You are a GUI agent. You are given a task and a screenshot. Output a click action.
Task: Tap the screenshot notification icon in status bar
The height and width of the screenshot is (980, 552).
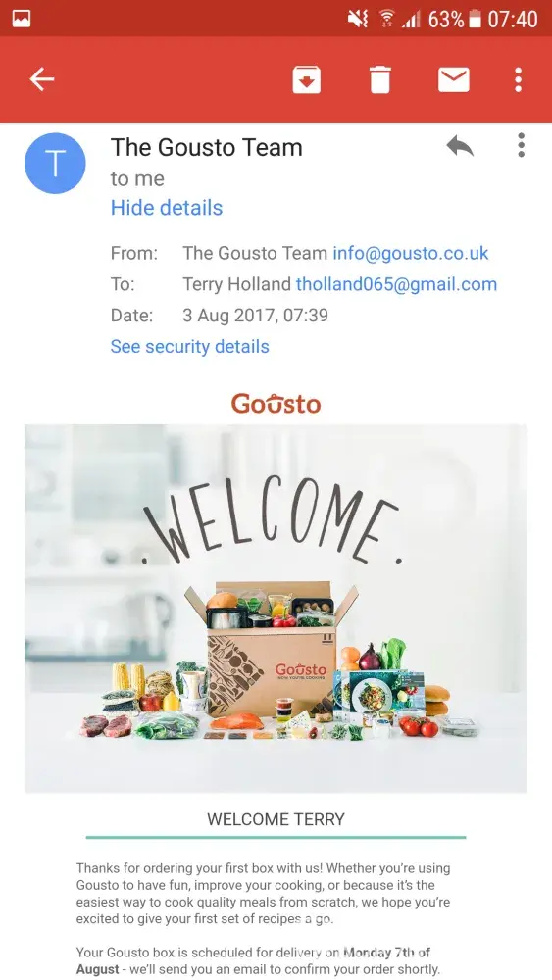[22, 19]
